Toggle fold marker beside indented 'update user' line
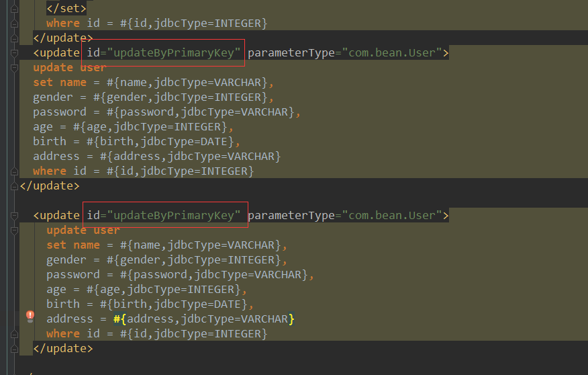 (x=14, y=230)
